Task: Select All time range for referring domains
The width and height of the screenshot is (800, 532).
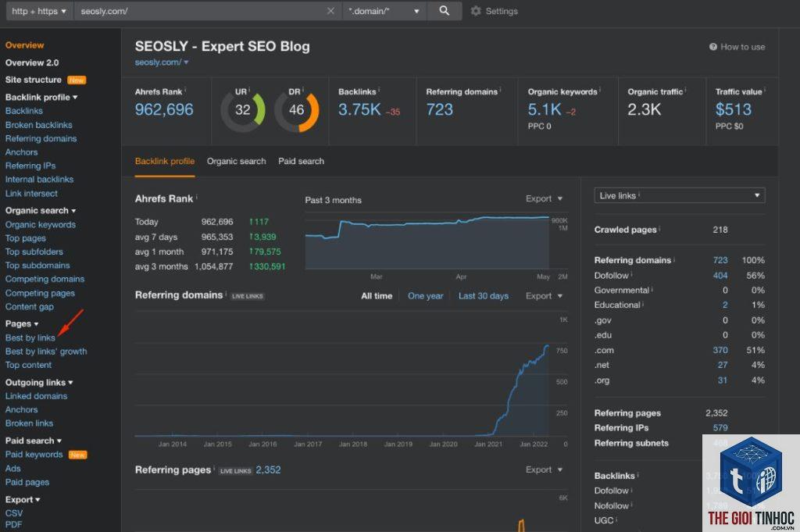Action: click(x=377, y=296)
